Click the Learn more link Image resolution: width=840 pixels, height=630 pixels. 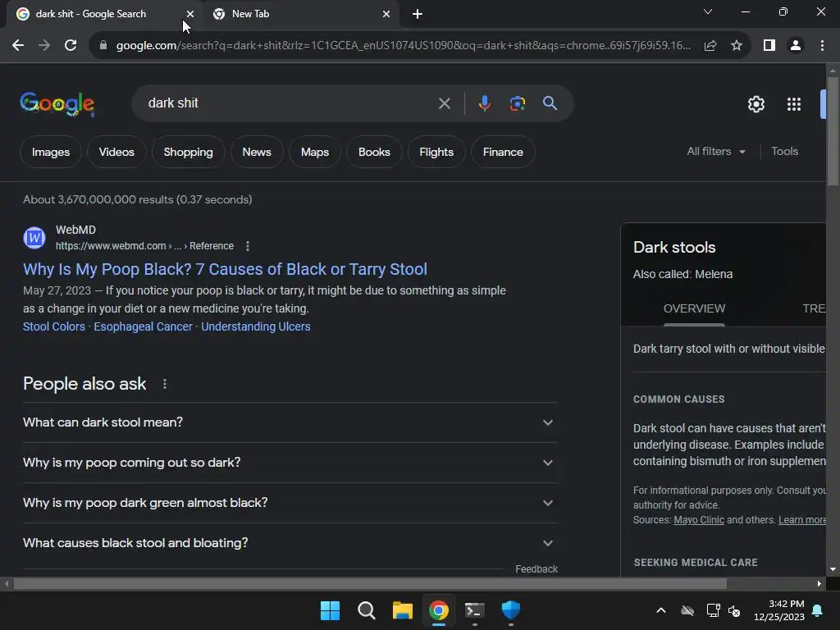coord(802,520)
